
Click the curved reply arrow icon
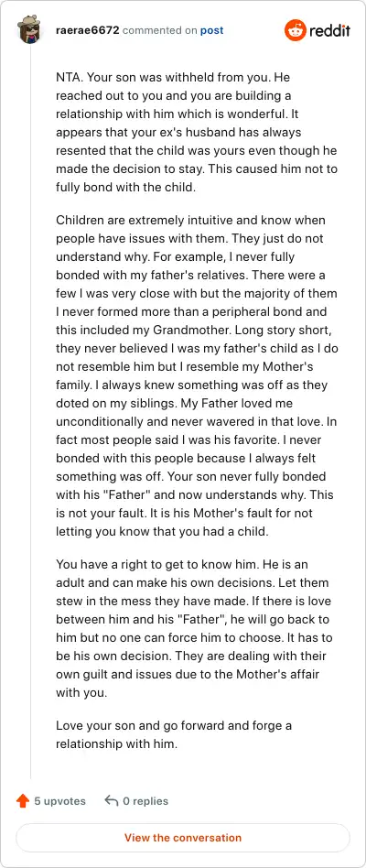pyautogui.click(x=111, y=800)
